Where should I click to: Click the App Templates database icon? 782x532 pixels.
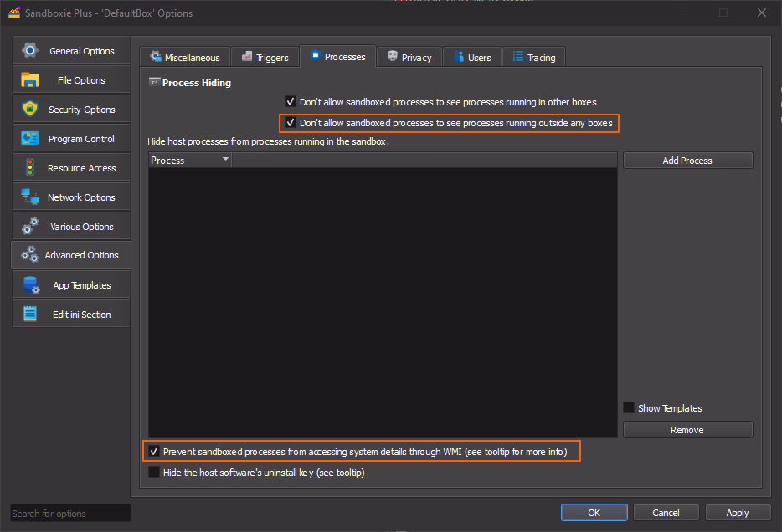32,285
